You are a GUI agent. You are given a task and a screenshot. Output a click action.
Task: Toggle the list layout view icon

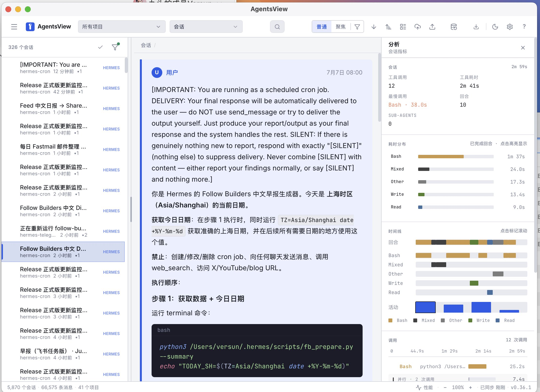pyautogui.click(x=403, y=27)
